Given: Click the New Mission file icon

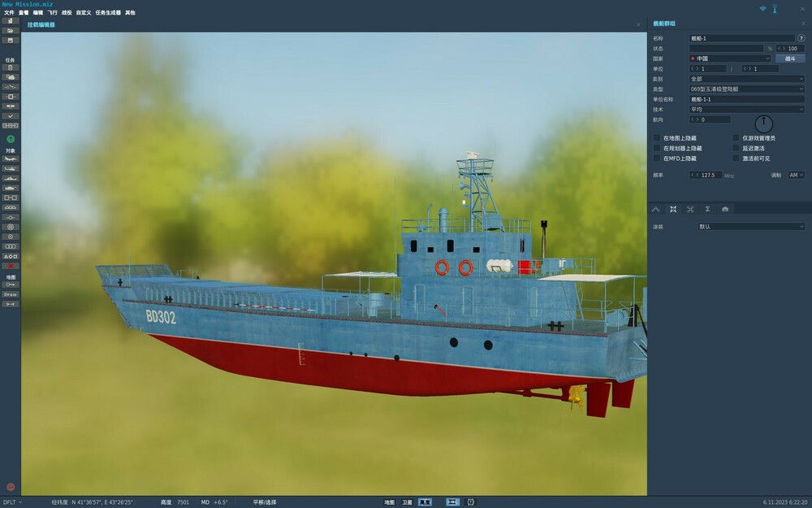Looking at the screenshot, I should click(x=11, y=21).
